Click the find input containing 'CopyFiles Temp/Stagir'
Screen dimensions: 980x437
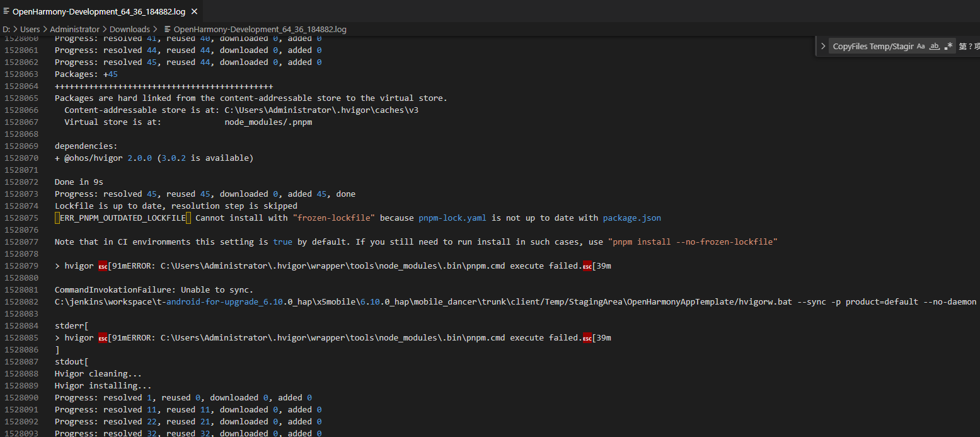pos(872,46)
